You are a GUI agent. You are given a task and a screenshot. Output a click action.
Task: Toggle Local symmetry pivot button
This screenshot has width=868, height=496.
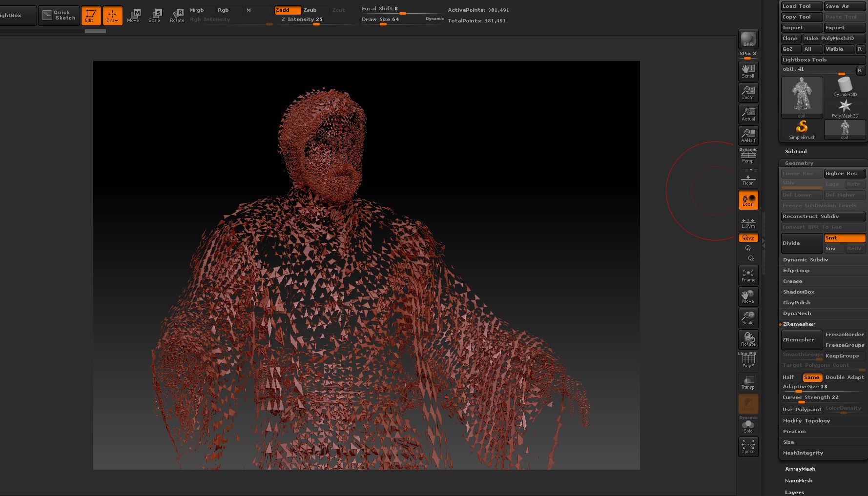[748, 200]
